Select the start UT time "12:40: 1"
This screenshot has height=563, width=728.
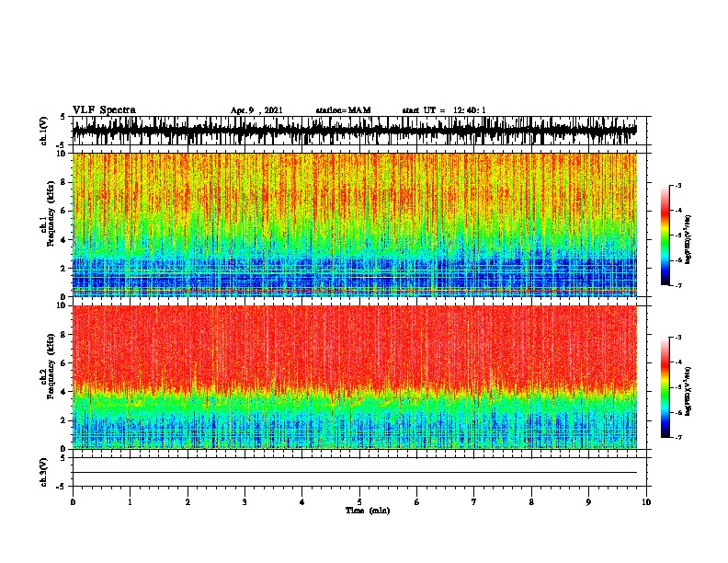pos(470,110)
